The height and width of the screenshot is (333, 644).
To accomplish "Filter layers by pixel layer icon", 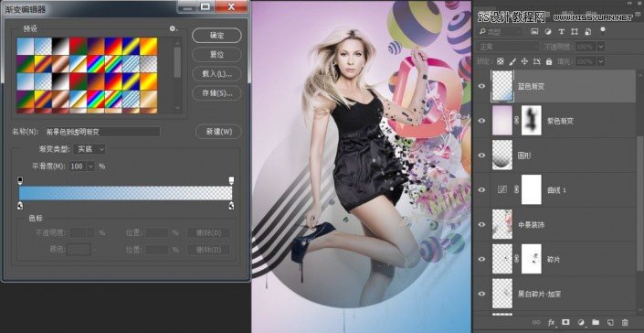I will (534, 31).
